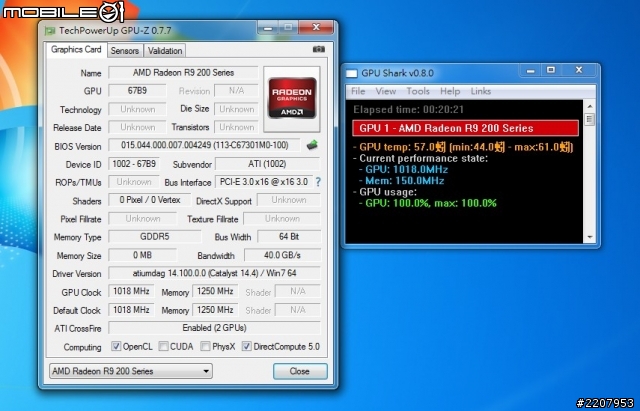Click the BIOS save chip icon

[312, 145]
